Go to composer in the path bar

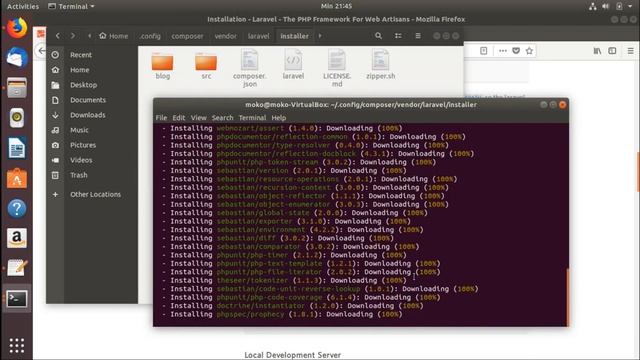pos(187,36)
